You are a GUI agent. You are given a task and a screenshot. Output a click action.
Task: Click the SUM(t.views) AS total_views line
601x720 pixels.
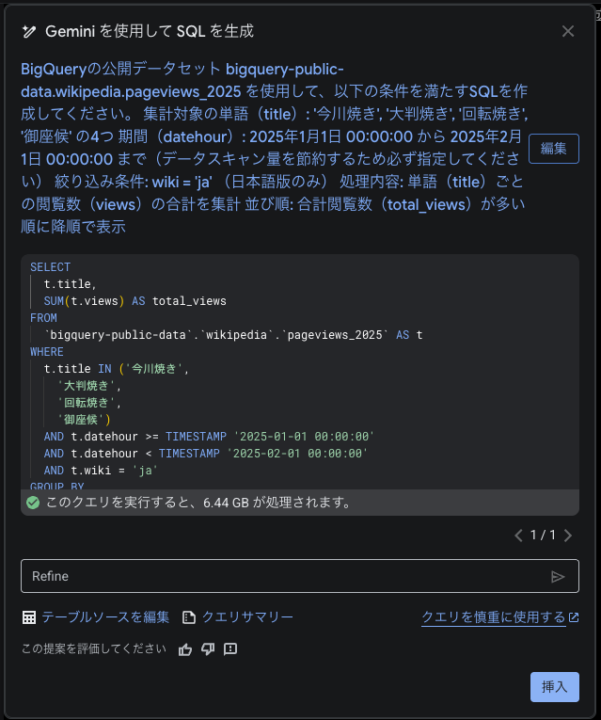click(x=135, y=301)
